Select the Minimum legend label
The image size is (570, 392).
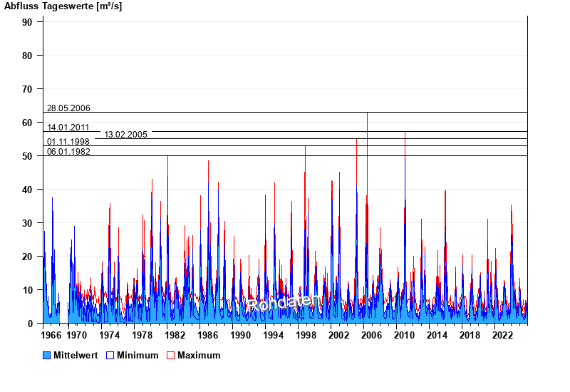pyautogui.click(x=138, y=355)
